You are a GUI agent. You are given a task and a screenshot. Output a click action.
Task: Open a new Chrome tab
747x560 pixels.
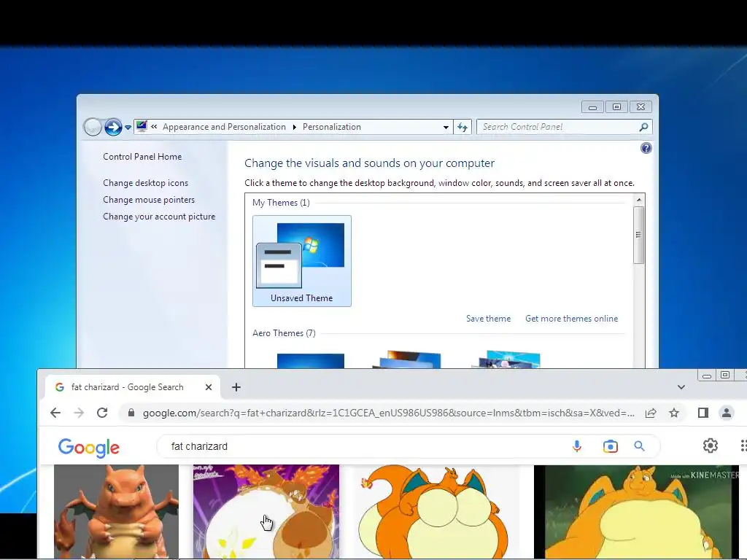click(x=236, y=387)
